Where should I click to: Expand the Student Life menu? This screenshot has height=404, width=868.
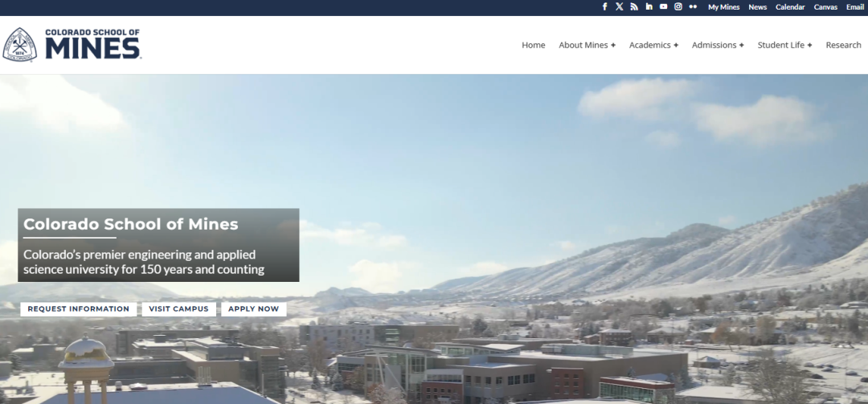(784, 45)
